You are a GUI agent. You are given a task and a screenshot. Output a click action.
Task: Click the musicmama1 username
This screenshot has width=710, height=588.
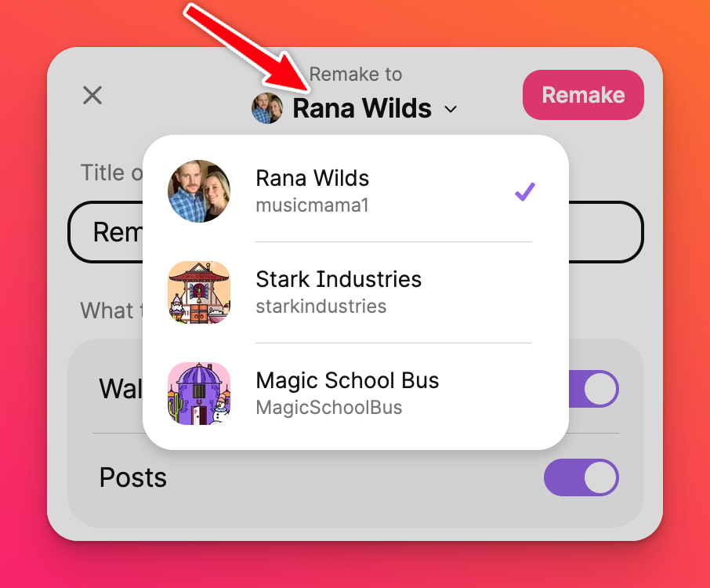tap(313, 205)
